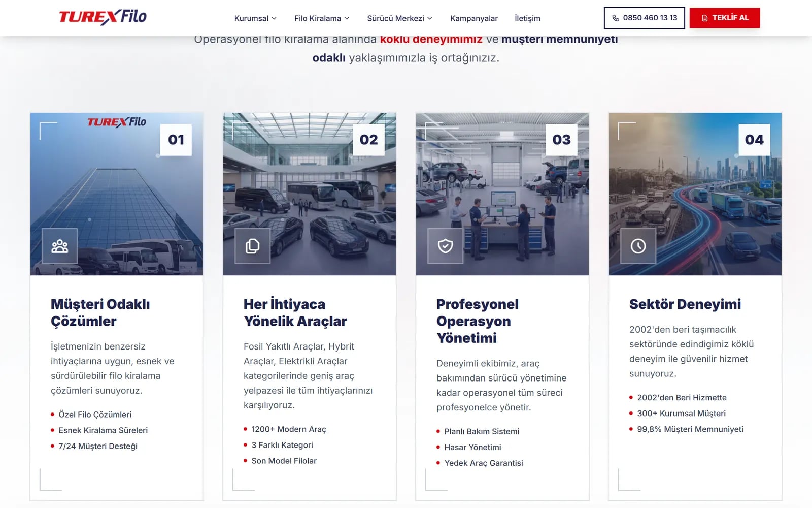This screenshot has height=508, width=812.
Task: Expand the Kurumsal dropdown menu
Action: (255, 18)
